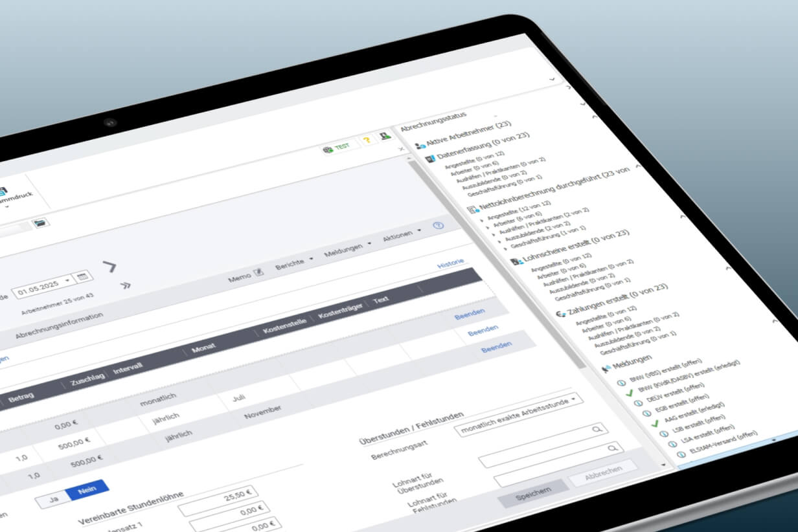
Task: Go to next employee with single arrow
Action: 109,265
